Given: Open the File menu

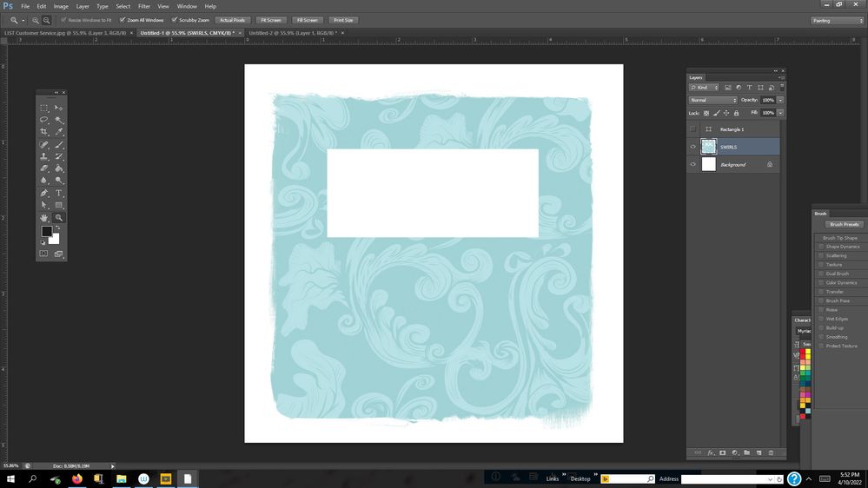Looking at the screenshot, I should coord(25,6).
